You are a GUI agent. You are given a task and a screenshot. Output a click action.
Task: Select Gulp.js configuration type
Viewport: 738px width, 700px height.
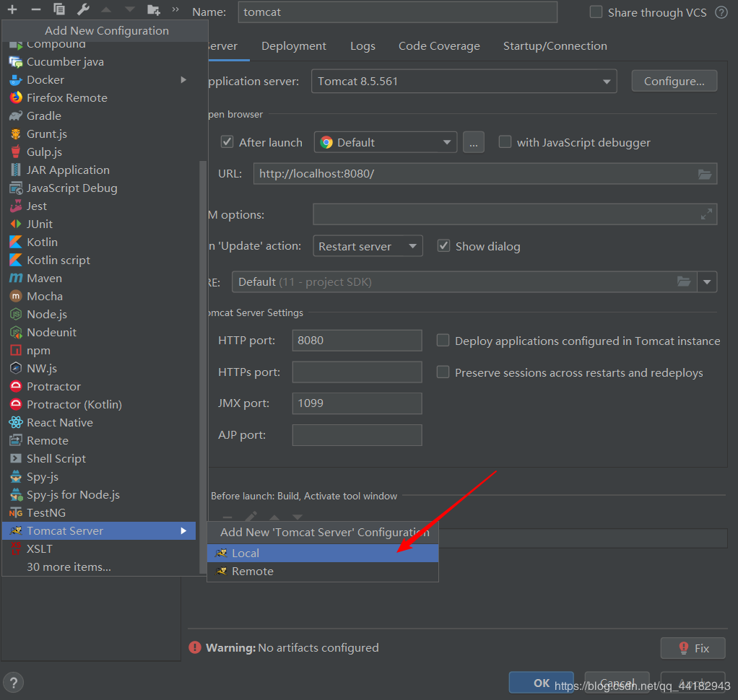tap(99, 152)
